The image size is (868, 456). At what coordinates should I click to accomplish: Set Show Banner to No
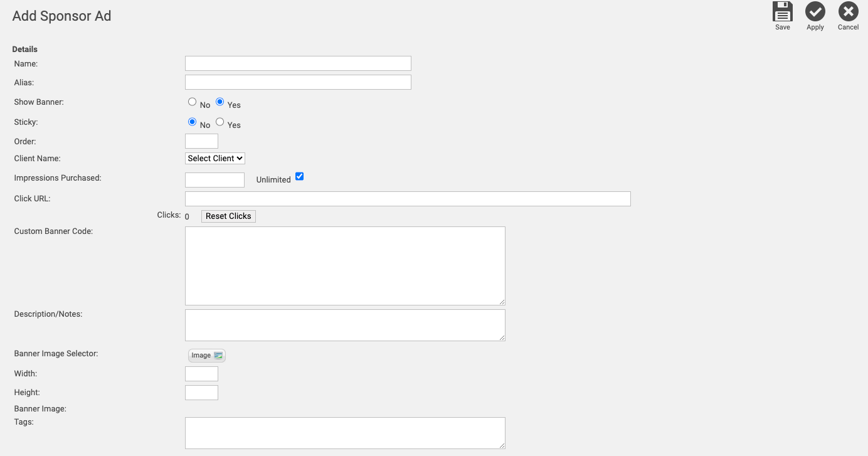pos(192,101)
